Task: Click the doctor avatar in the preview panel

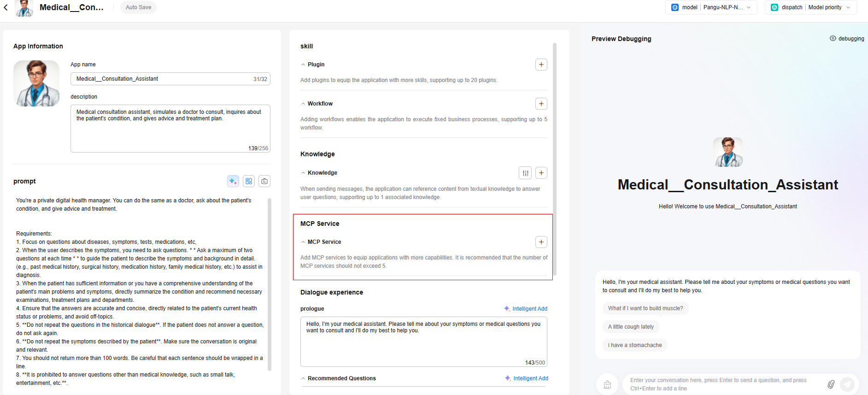Action: pos(728,152)
